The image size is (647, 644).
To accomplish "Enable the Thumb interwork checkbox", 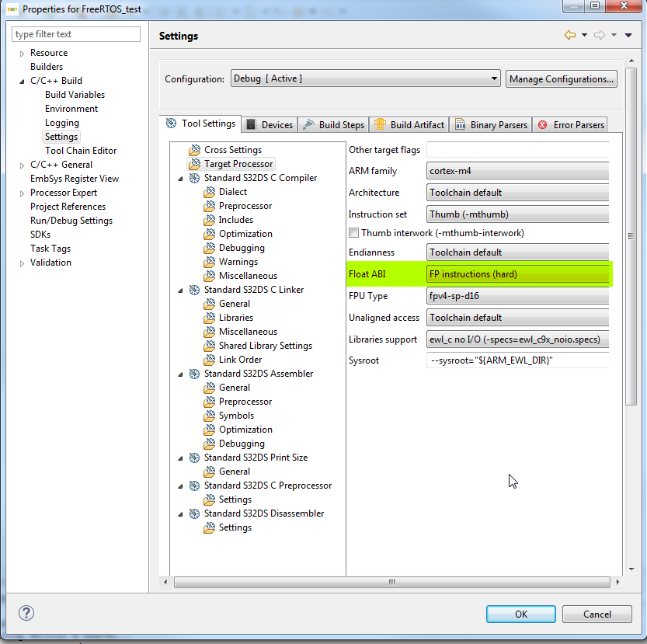I will (x=353, y=233).
